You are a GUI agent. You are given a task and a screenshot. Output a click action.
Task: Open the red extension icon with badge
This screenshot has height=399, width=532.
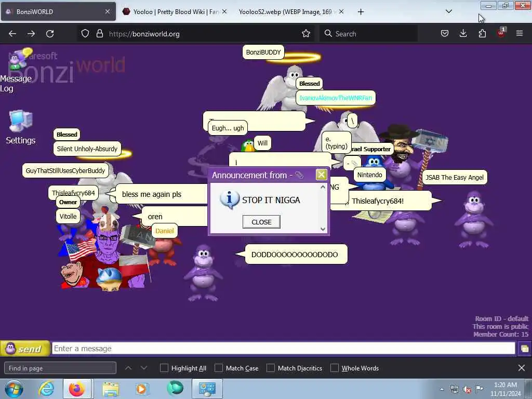(501, 33)
